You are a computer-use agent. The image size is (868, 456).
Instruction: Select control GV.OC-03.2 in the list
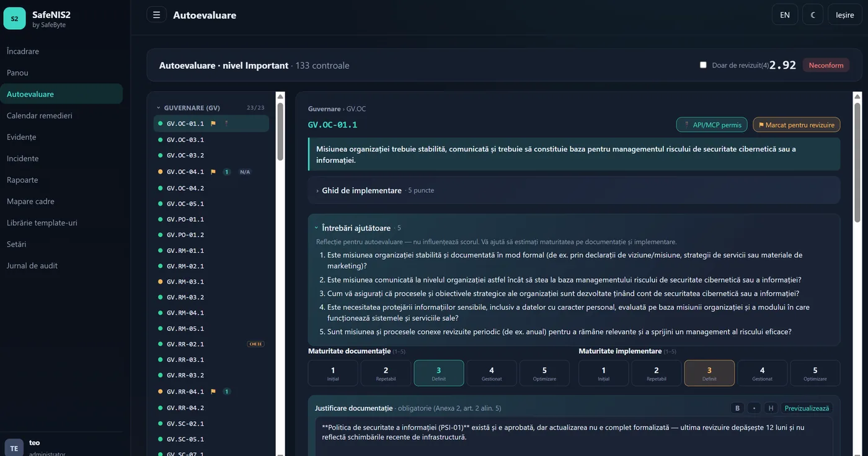click(211, 156)
